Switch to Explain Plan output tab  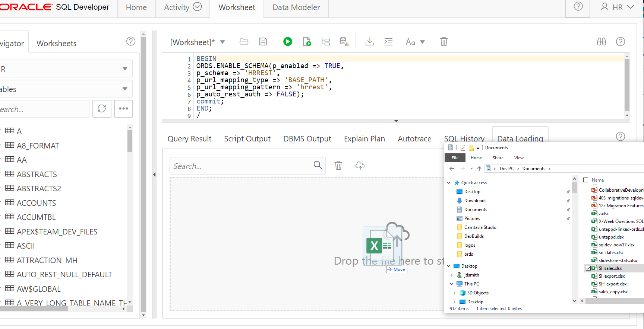tap(364, 139)
